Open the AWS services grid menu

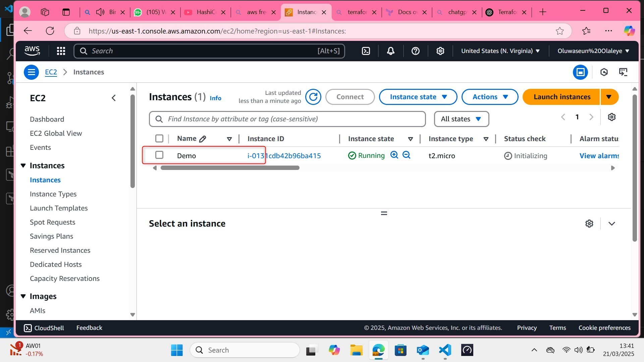click(61, 51)
